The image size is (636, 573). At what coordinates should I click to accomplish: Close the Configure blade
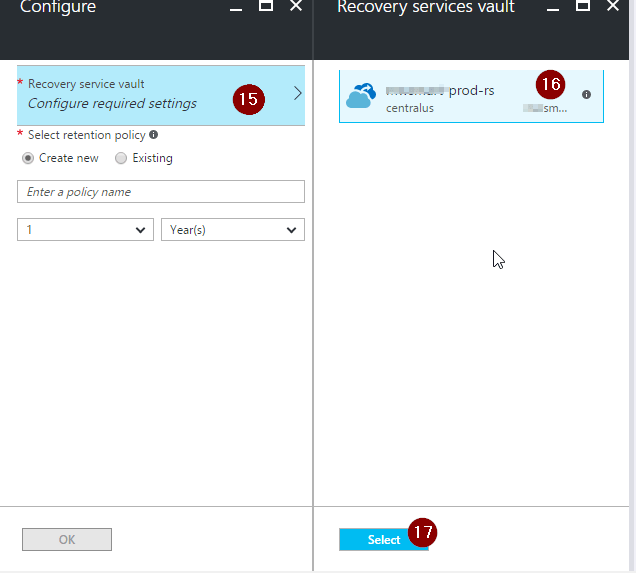tap(295, 6)
